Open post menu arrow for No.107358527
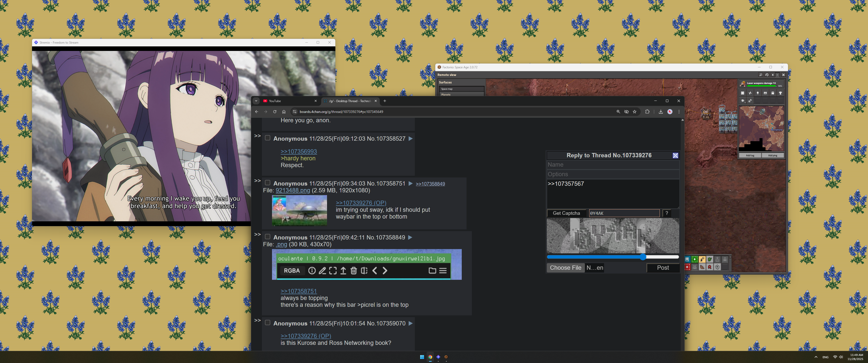Image resolution: width=868 pixels, height=363 pixels. [x=411, y=138]
